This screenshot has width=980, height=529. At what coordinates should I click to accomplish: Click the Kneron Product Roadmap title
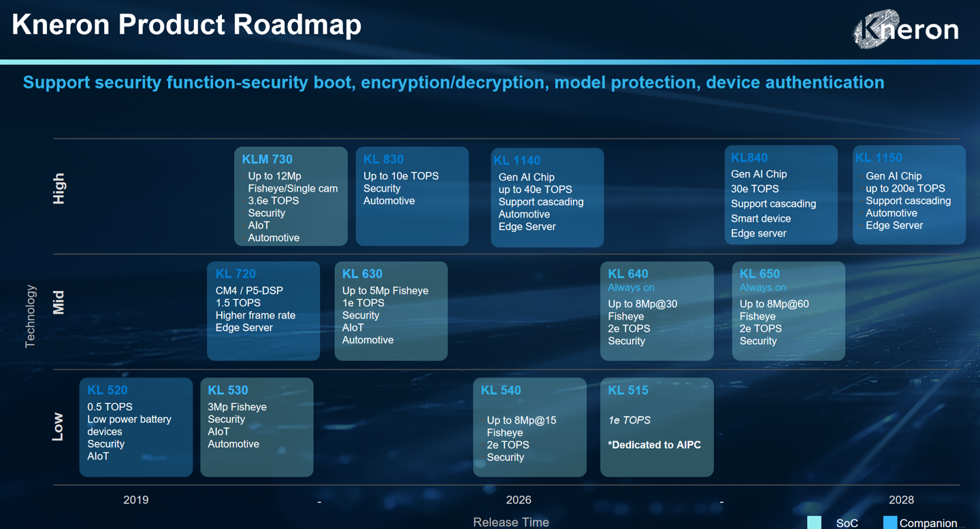coord(186,25)
